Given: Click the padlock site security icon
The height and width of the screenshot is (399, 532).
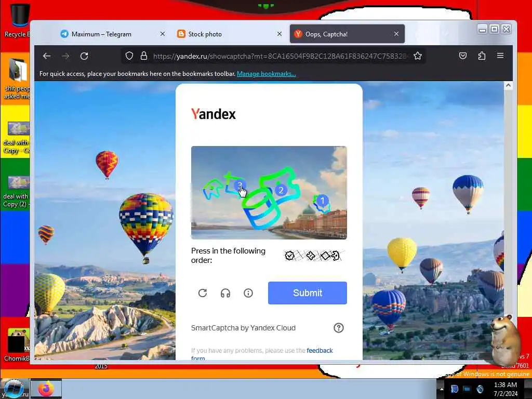Looking at the screenshot, I should [144, 56].
